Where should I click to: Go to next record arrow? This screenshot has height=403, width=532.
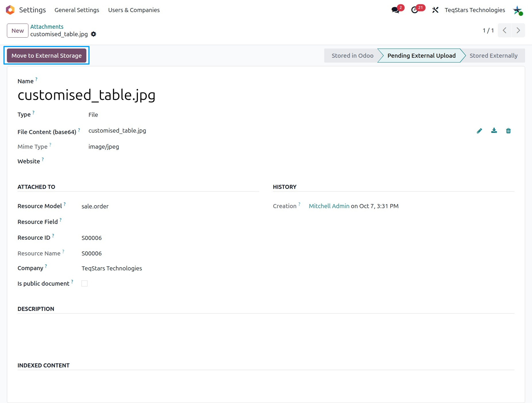click(x=518, y=30)
